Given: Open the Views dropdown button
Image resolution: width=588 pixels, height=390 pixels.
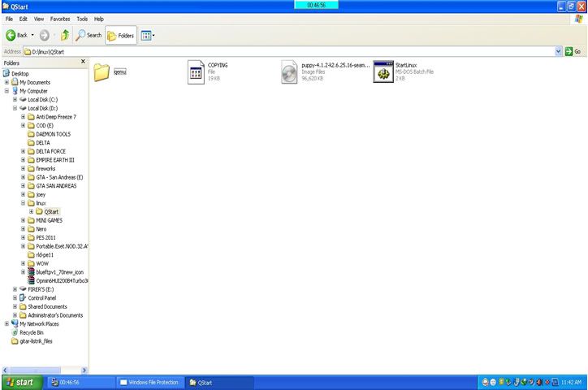Looking at the screenshot, I should click(148, 35).
